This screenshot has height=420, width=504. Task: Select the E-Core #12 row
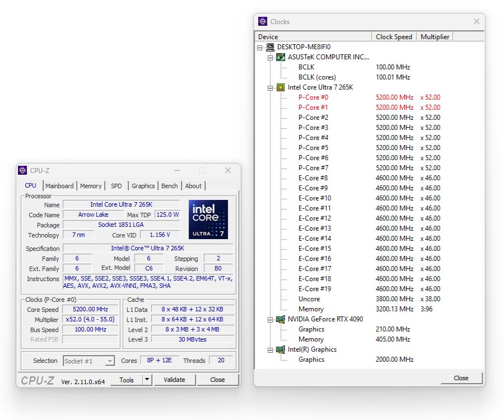[369, 218]
